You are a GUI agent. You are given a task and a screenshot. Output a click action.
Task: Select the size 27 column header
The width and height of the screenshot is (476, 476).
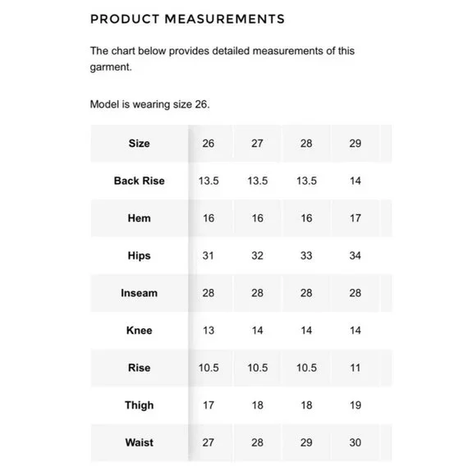pyautogui.click(x=257, y=144)
